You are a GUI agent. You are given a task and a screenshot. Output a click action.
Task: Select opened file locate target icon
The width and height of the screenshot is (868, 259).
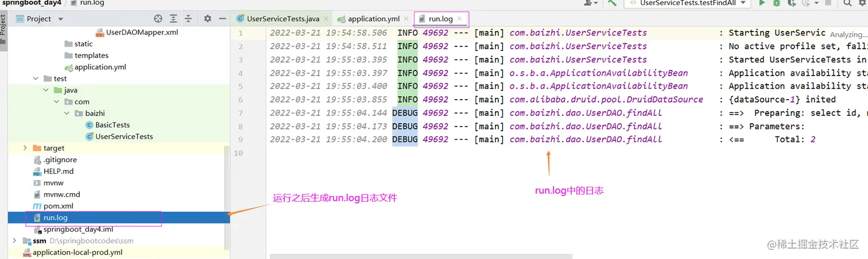158,19
